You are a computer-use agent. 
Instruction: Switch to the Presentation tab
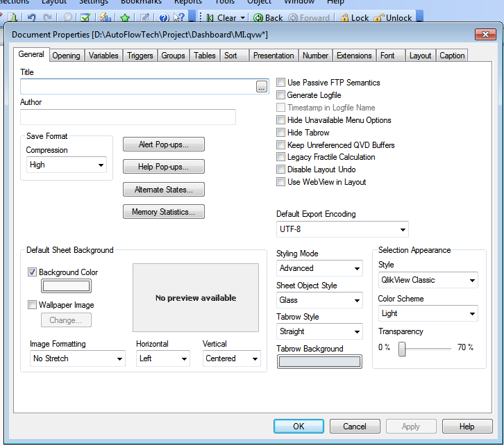point(274,56)
